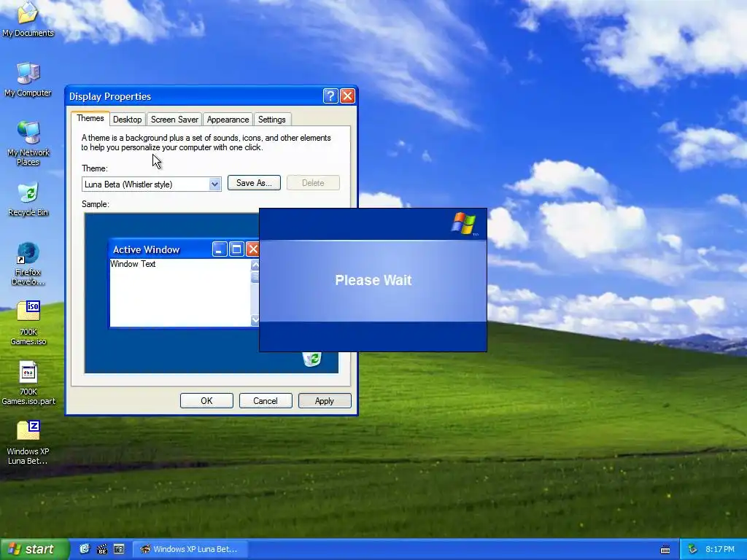The image size is (747, 560).
Task: Click the sample window minimize button
Action: 219,249
